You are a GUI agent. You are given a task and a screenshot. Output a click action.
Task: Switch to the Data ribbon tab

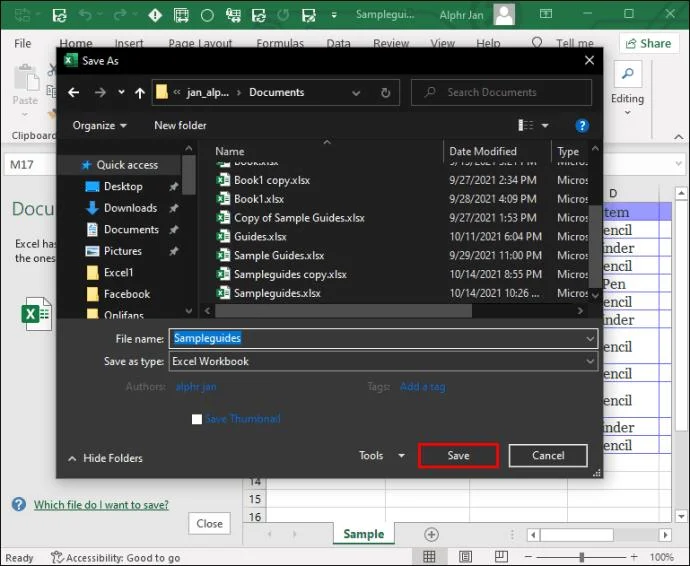[338, 44]
